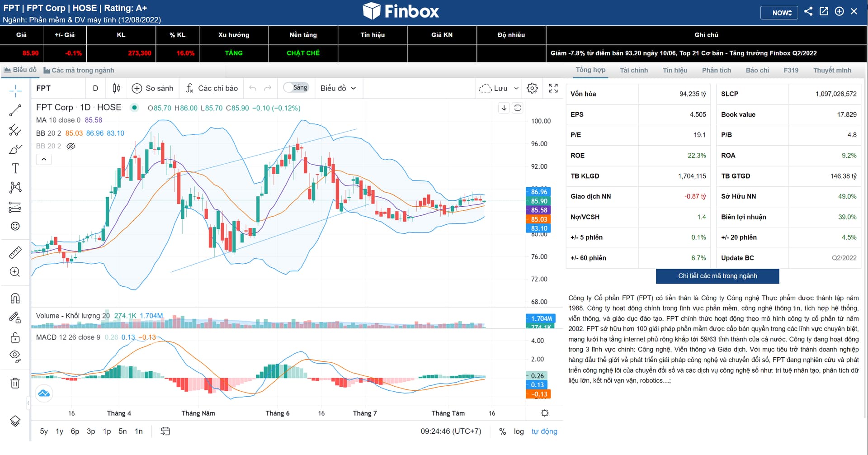Lock all drawing tools
868x455 pixels.
click(15, 337)
